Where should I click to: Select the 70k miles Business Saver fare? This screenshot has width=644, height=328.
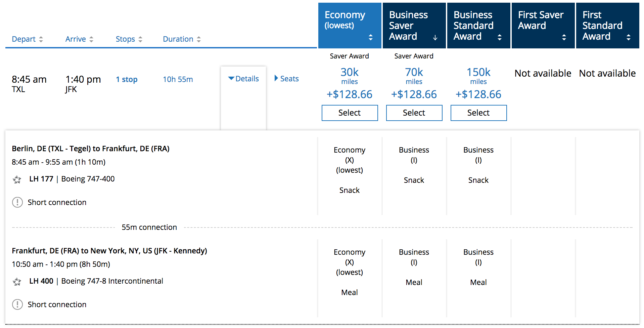click(414, 113)
